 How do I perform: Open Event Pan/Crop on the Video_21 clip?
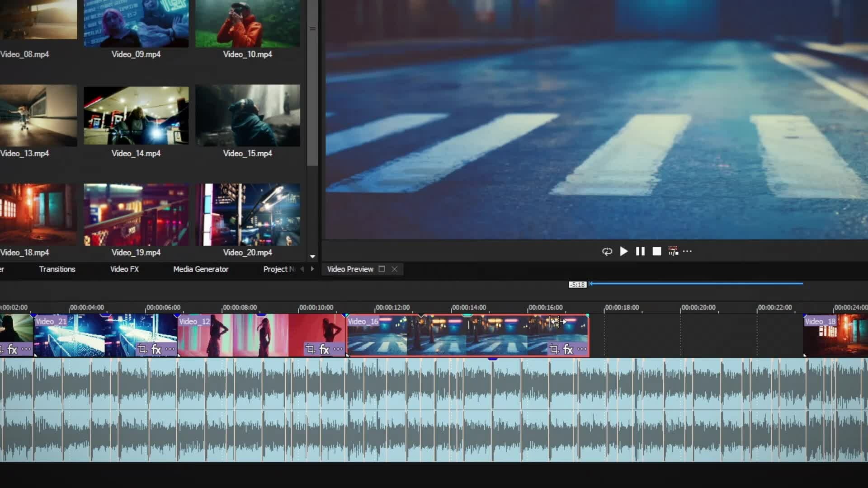[142, 349]
